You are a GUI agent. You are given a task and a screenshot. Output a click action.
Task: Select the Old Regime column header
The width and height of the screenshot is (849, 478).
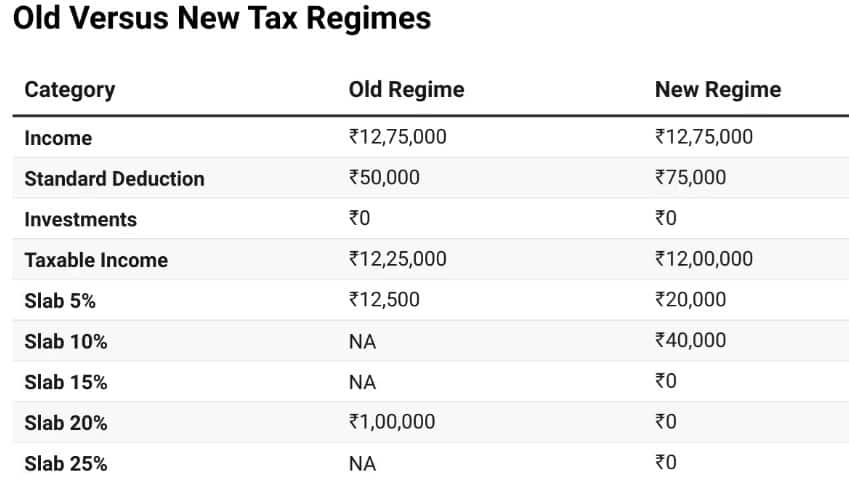click(x=406, y=89)
